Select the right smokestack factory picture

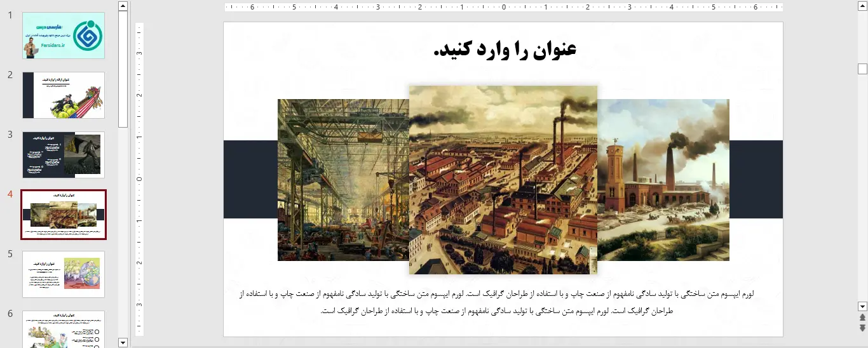663,180
